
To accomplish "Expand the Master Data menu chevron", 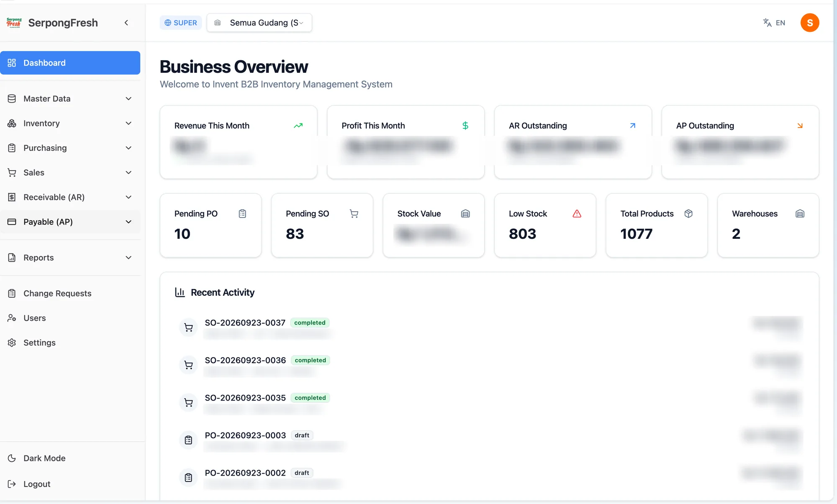I will 128,99.
